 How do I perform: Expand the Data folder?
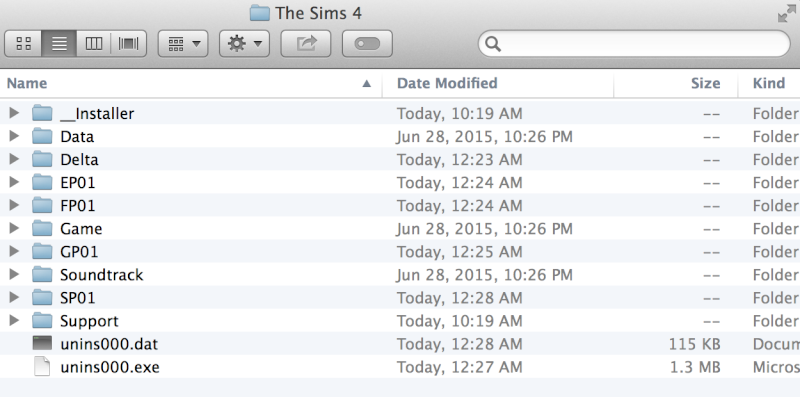point(14,136)
